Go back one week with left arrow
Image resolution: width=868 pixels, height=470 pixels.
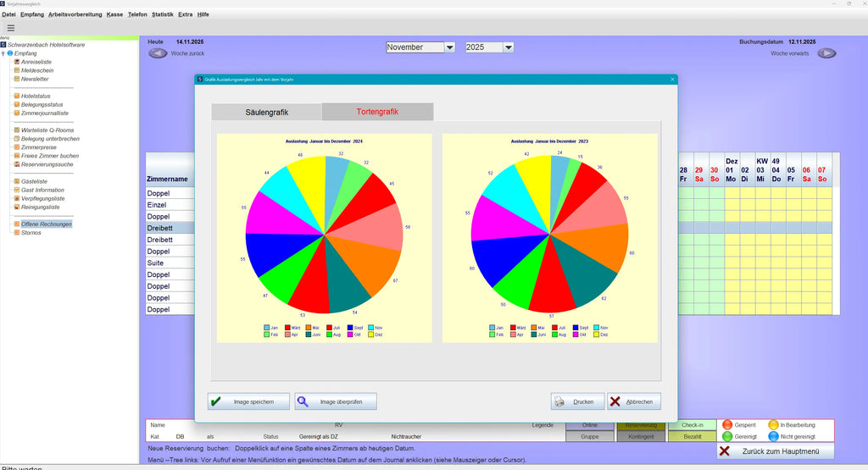tap(158, 53)
